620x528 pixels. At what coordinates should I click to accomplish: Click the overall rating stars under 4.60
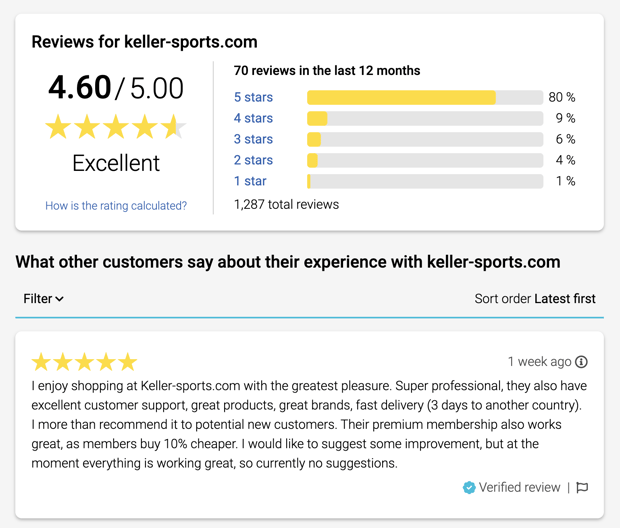point(115,127)
